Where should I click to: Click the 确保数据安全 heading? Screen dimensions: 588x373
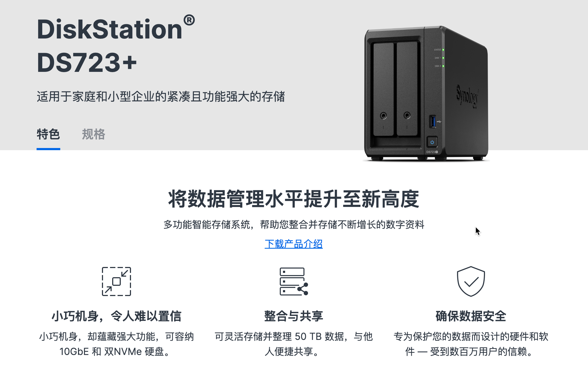[x=471, y=316]
